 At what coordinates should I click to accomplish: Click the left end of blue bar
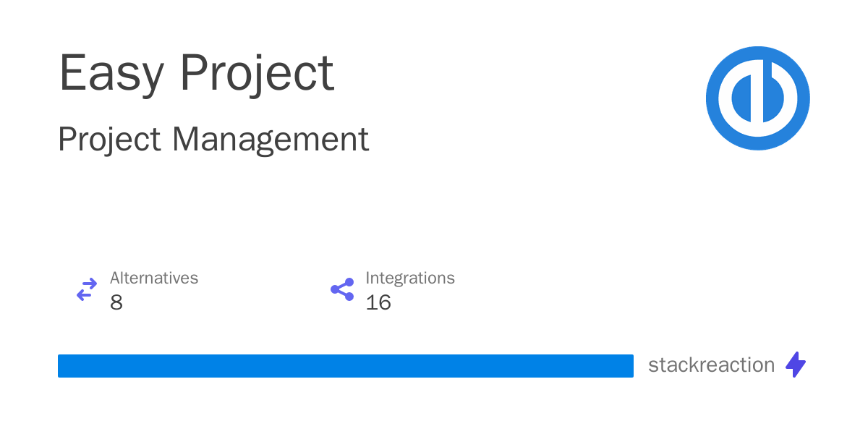click(64, 366)
